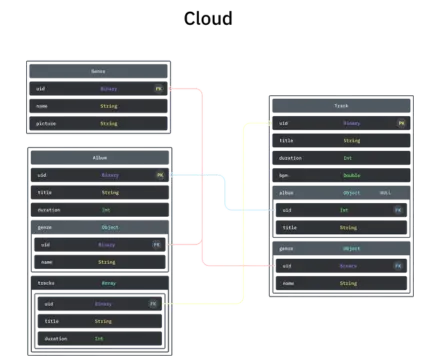Select the Track table header
440x360 pixels.
(341, 106)
